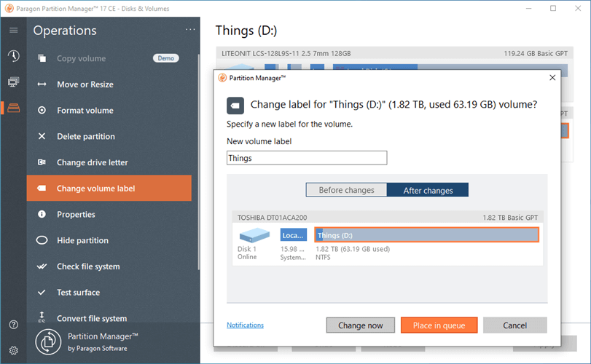Screen dimensions: 591x364
Task: Click the Partition Manager logo at the sidebar bottom
Action: (x=48, y=341)
